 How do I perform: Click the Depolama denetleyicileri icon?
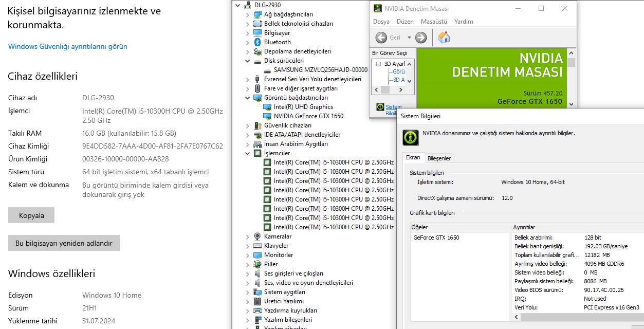tap(257, 51)
